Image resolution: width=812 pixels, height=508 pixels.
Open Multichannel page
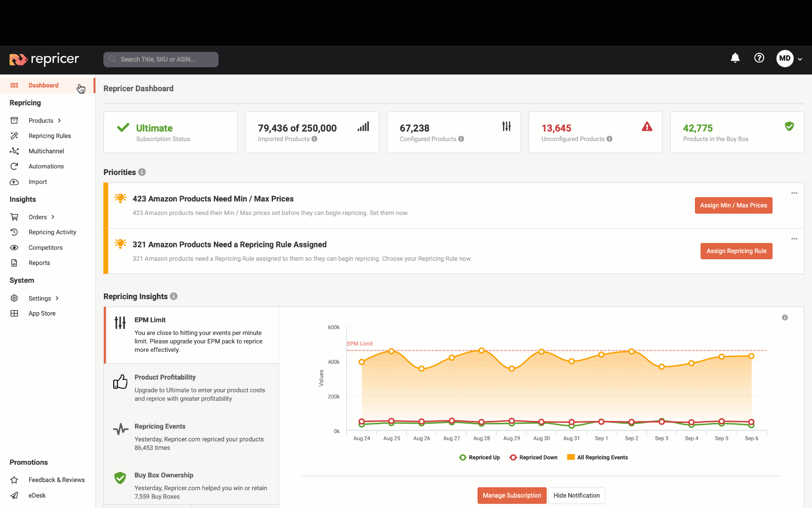point(47,151)
